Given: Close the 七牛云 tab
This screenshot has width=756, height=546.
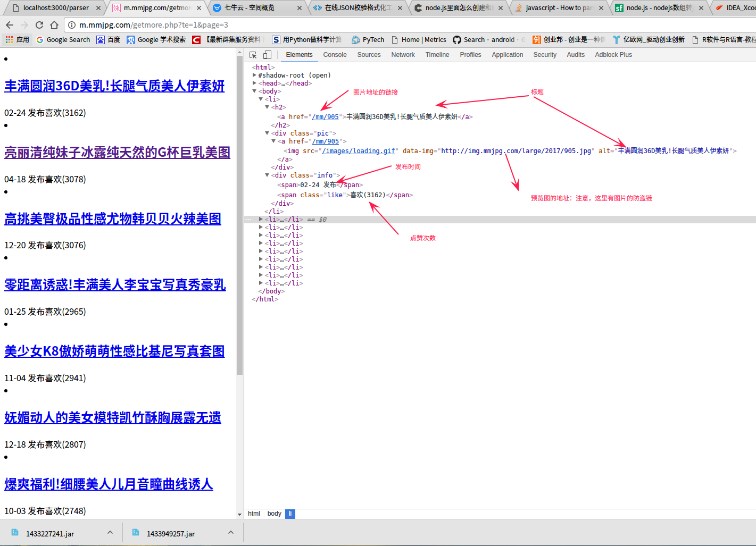Looking at the screenshot, I should tap(300, 8).
